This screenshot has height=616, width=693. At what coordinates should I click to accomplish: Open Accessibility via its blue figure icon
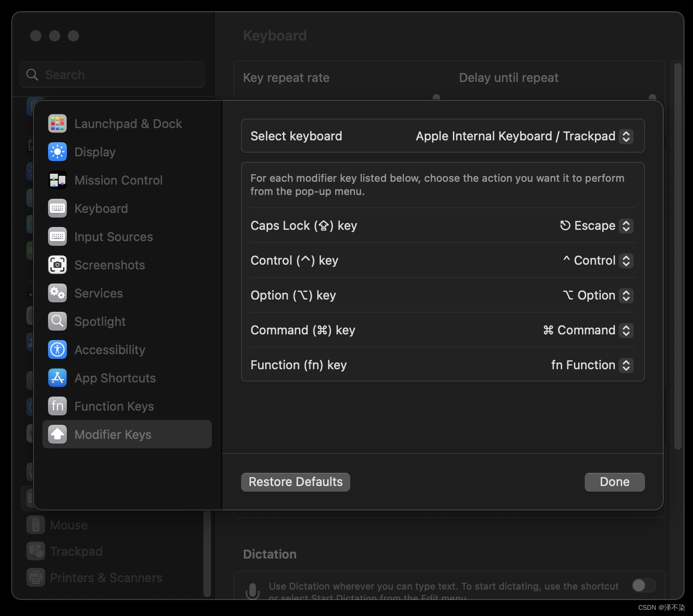click(57, 349)
